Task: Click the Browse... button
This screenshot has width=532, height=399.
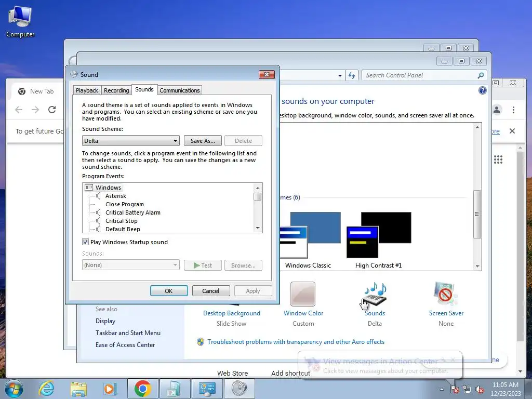Action: pos(243,265)
